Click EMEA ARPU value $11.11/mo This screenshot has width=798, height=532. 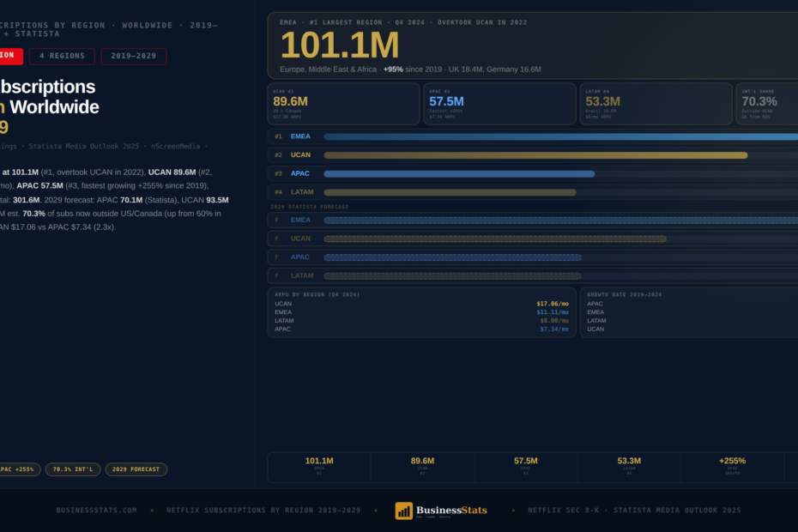pyautogui.click(x=553, y=312)
